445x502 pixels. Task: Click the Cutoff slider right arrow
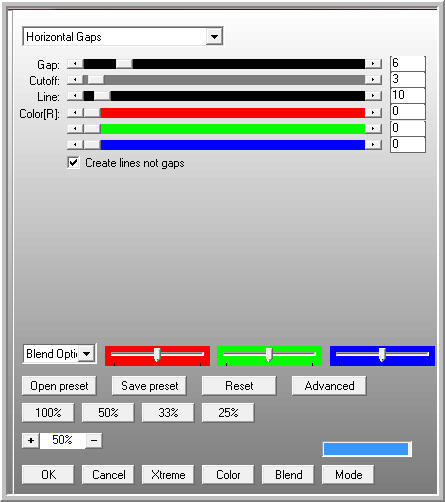coord(373,80)
